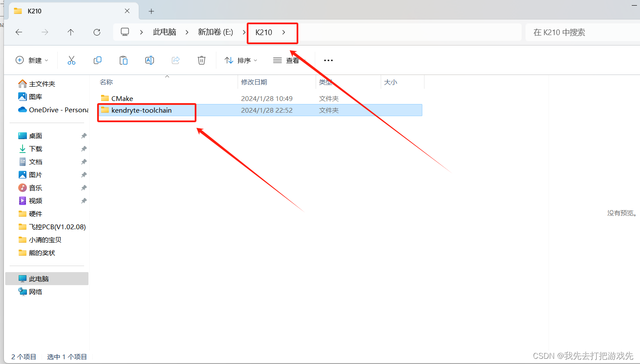Open 桌面 quick access item
The height and width of the screenshot is (364, 640).
[x=30, y=136]
